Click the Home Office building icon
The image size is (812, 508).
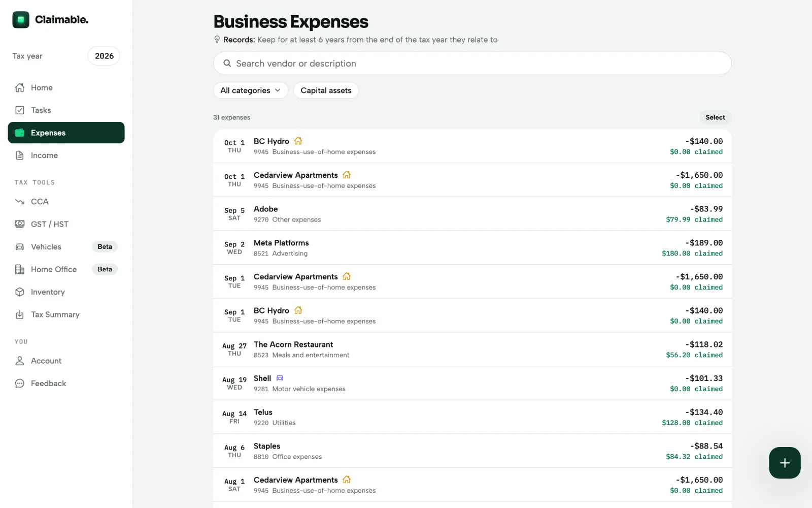click(x=20, y=269)
